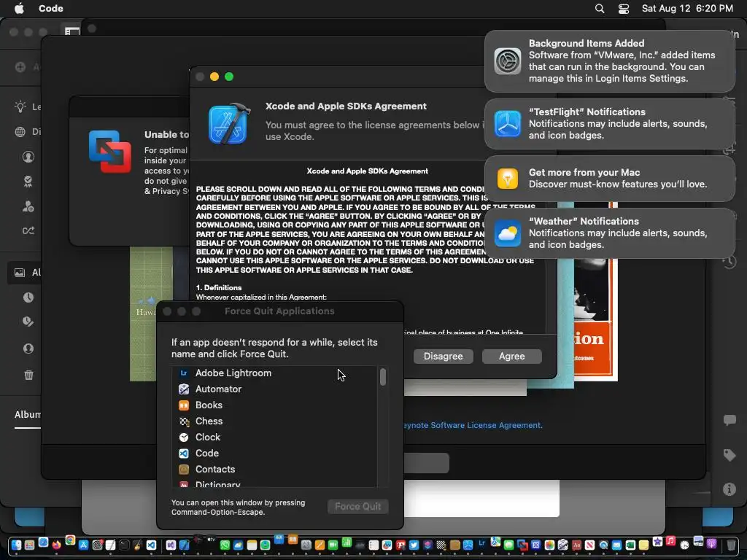Open Terminal from the Dock

(x=124, y=545)
